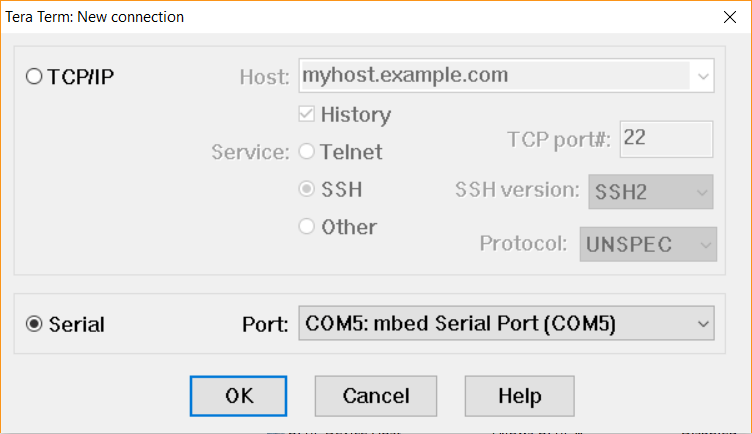Click the Port label beside Serial
The height and width of the screenshot is (434, 752).
264,325
